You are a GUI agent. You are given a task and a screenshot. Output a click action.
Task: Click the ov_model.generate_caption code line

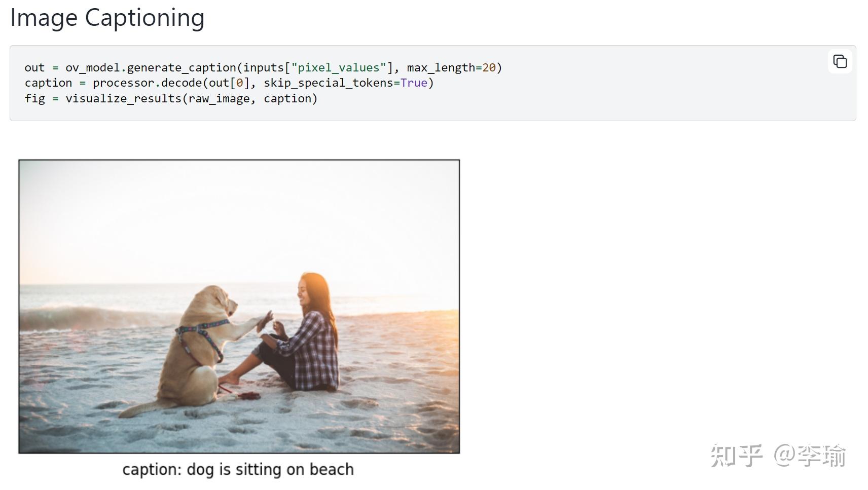263,67
